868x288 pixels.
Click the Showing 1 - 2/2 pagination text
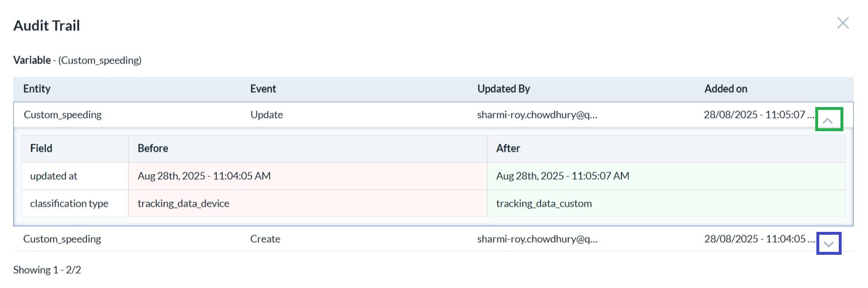[x=47, y=270]
